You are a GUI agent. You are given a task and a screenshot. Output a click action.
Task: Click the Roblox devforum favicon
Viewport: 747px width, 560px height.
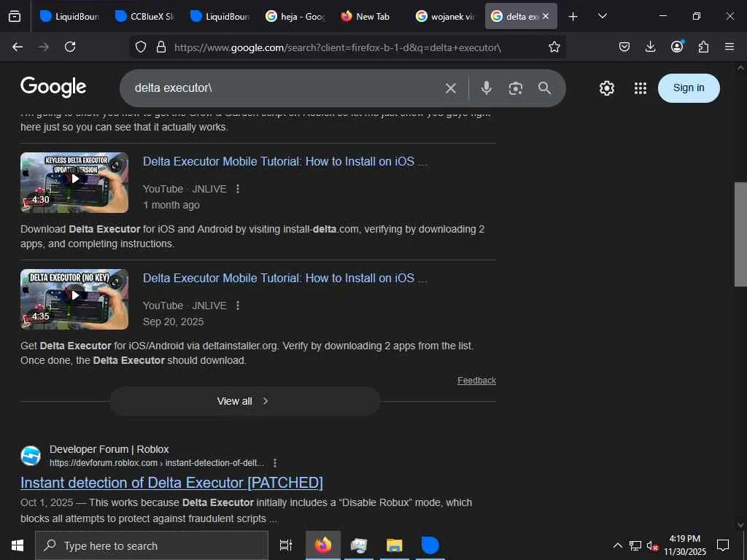[31, 456]
